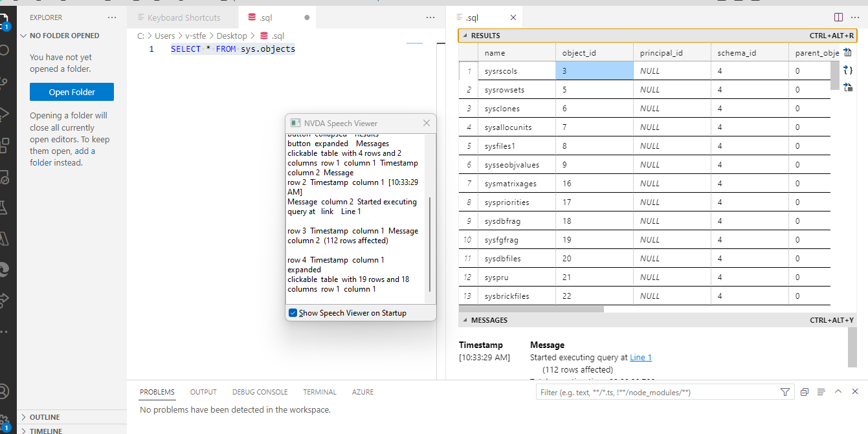Viewport: 868px width, 434px height.
Task: Open the TERMINAL panel tab
Action: pos(320,391)
